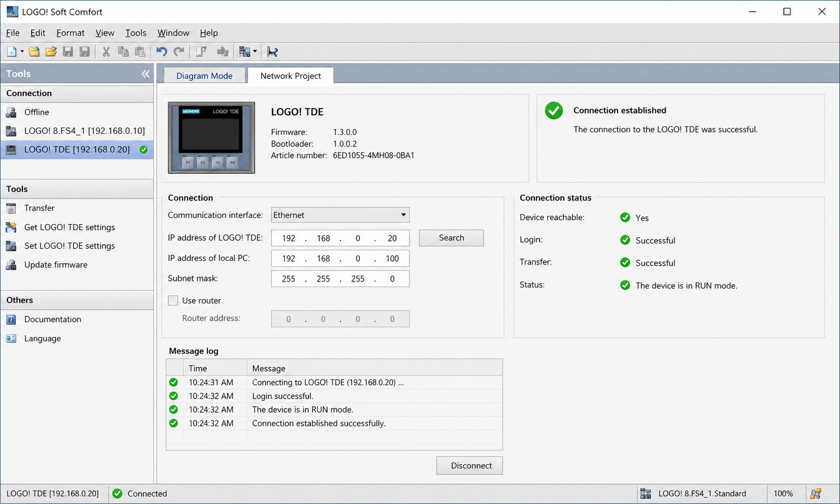This screenshot has height=504, width=840.
Task: Click the Router address field
Action: pos(340,319)
